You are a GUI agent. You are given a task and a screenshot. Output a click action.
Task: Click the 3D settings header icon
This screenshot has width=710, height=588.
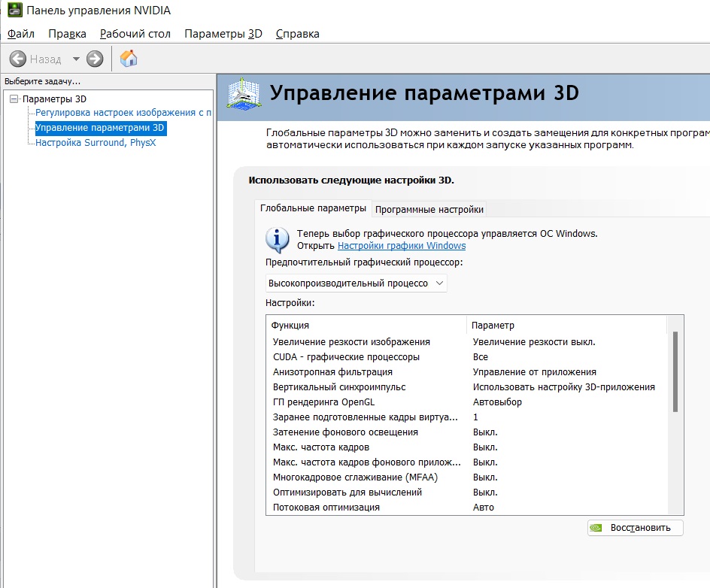coord(244,94)
